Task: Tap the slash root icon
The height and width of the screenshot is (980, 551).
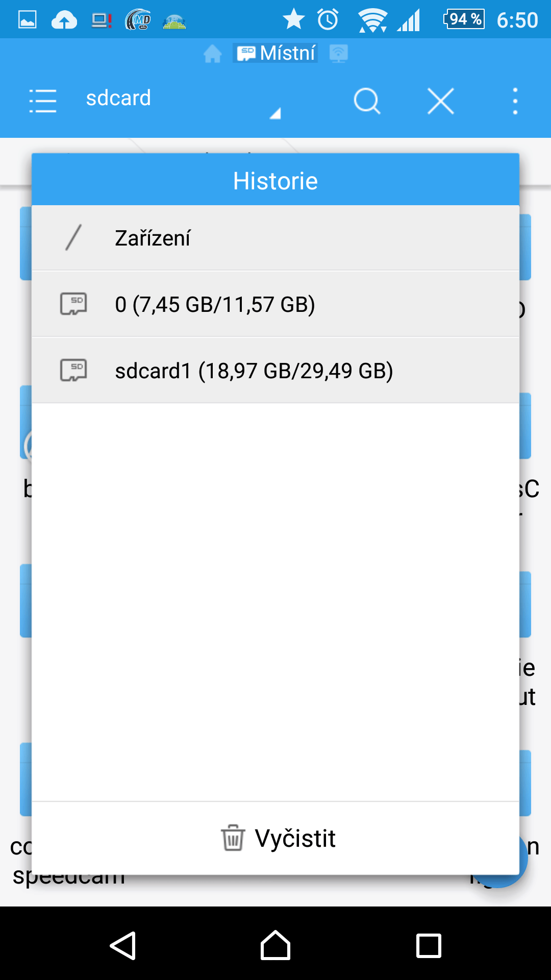Action: point(73,237)
